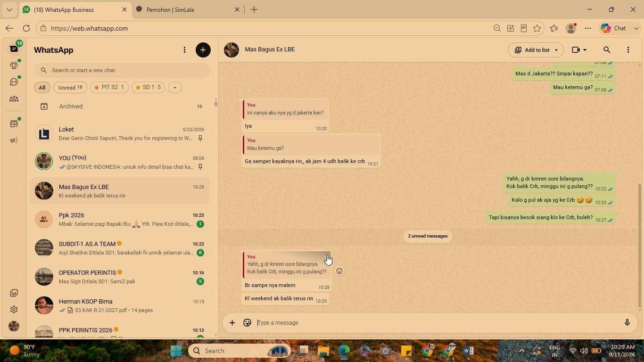Open the Status icon in left sidebar
Viewport: 644px width, 362px height.
click(14, 66)
